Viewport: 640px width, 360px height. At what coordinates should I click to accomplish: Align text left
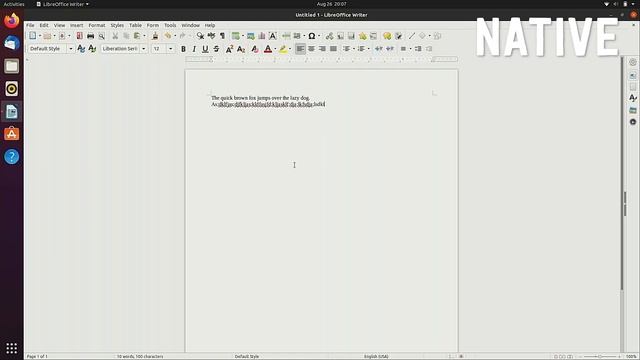pos(300,49)
